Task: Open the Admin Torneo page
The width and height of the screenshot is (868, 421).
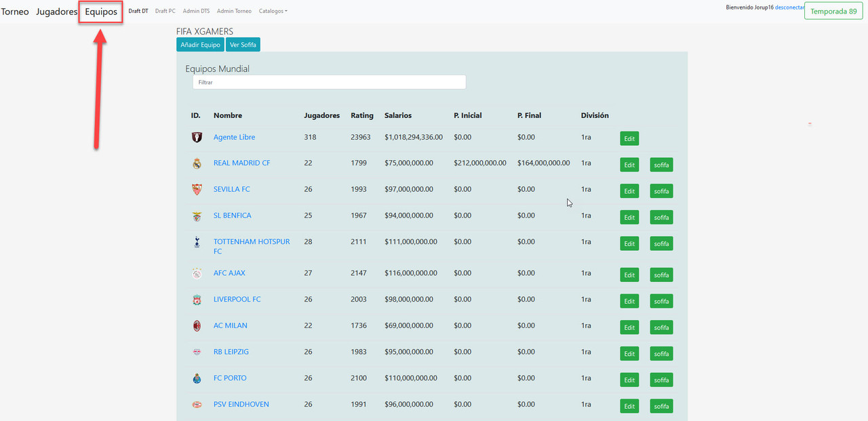Action: click(234, 12)
